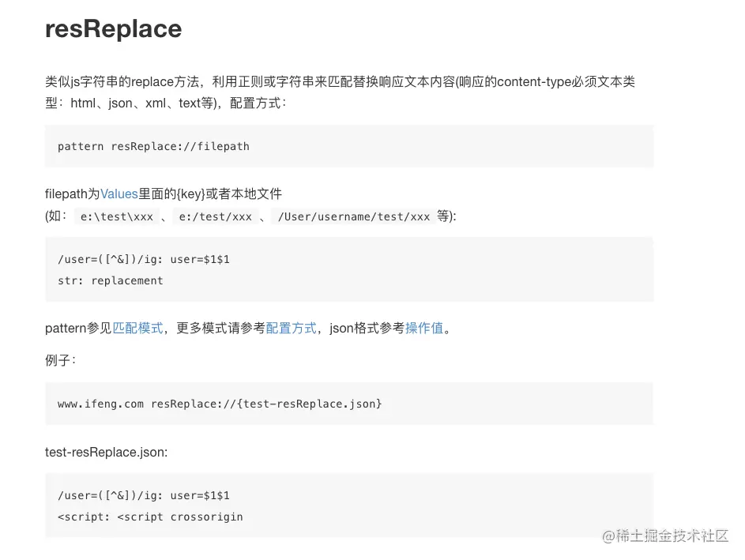Screen dimensions: 745x560
Task: Click the 例子 label text
Action: tap(61, 360)
